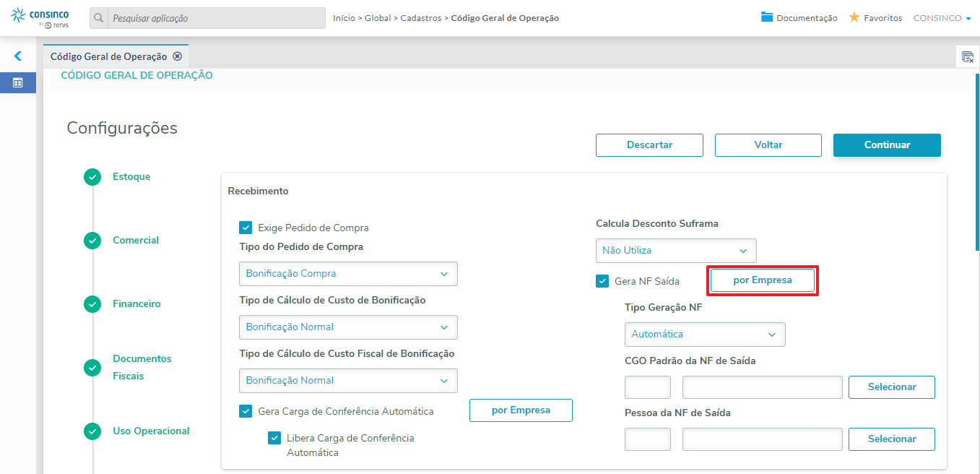The width and height of the screenshot is (980, 474).
Task: Click the sidebar table grid icon
Action: click(18, 83)
